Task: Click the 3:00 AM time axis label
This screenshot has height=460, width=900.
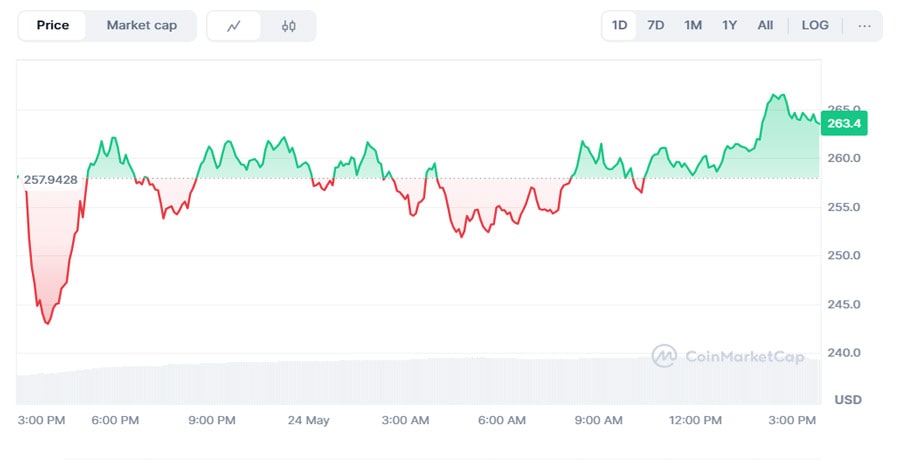Action: (x=405, y=420)
